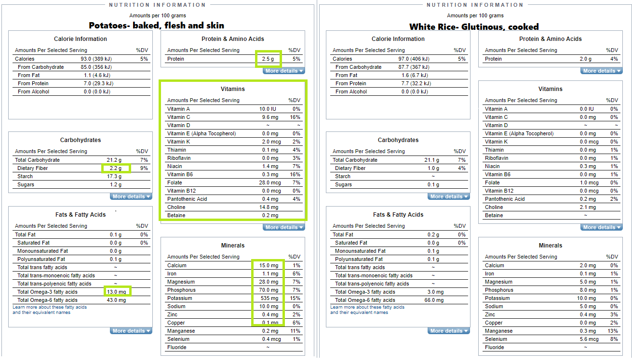Click the Potatoes 'Fats & Fatty Acids' heading
This screenshot has height=364, width=632.
(81, 215)
